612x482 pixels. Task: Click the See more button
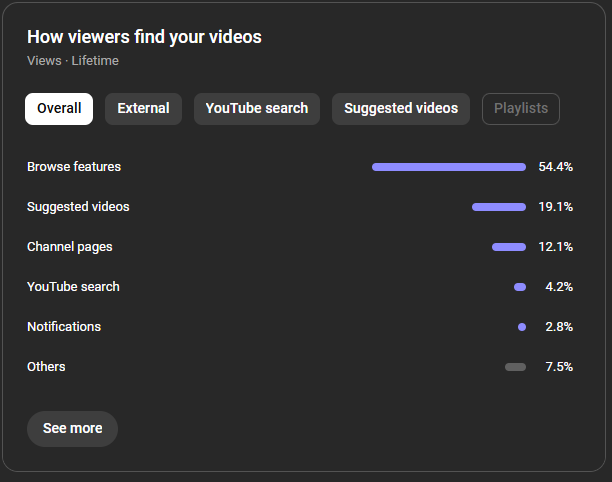(72, 428)
